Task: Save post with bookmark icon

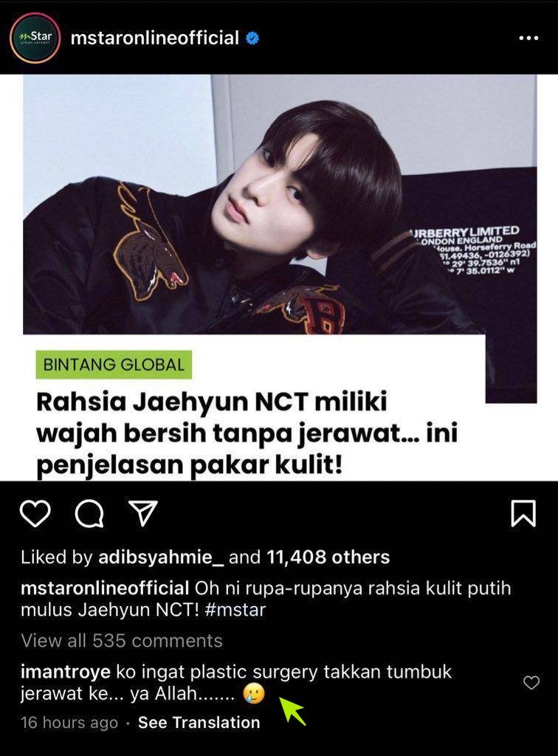Action: (523, 513)
